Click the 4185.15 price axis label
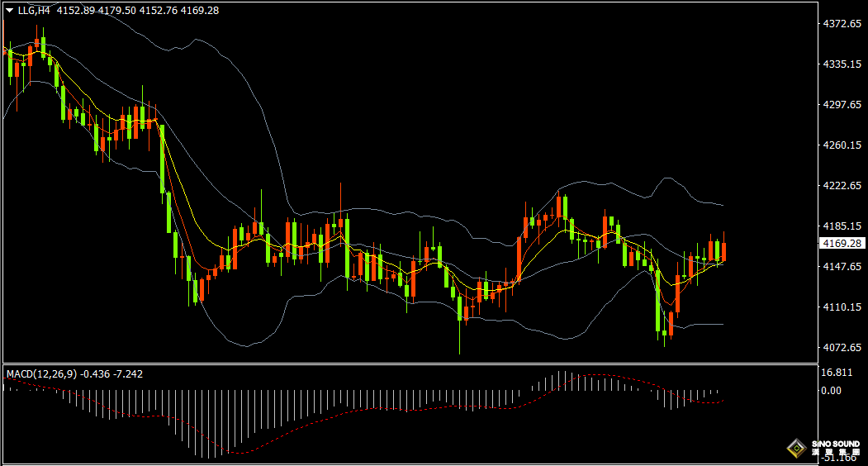This screenshot has height=466, width=868. [x=842, y=226]
